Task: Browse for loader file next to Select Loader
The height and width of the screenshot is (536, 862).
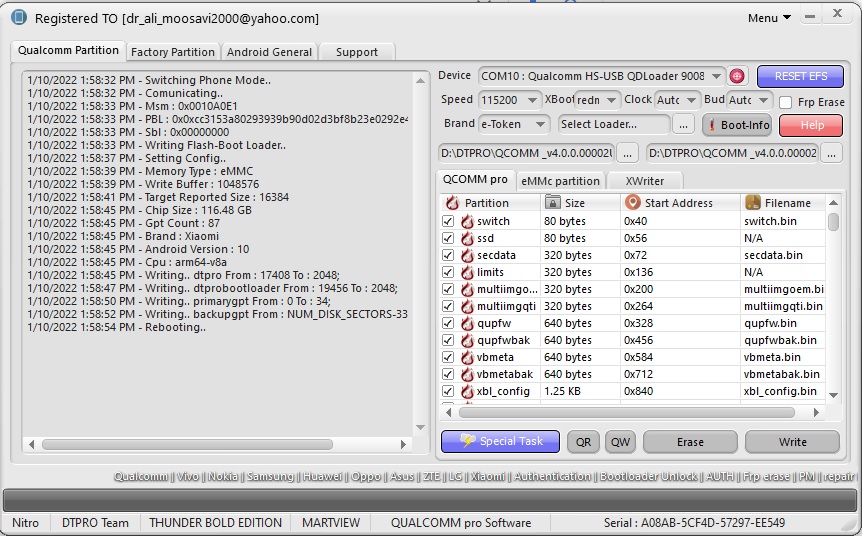Action: (683, 125)
